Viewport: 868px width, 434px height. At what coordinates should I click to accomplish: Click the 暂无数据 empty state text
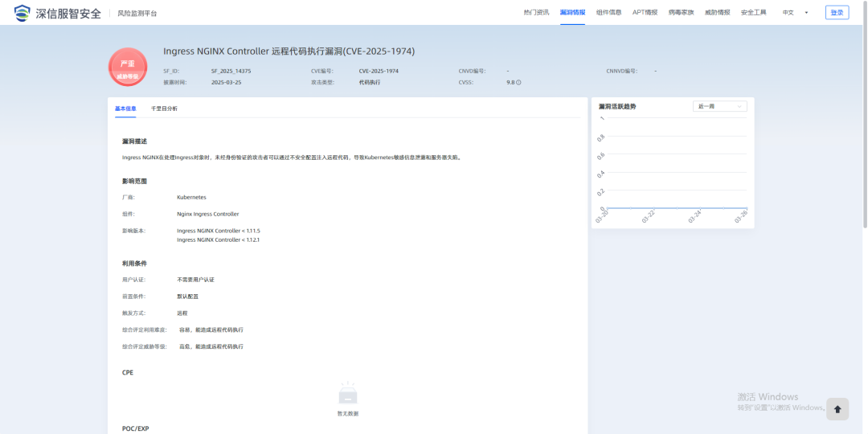pos(348,414)
